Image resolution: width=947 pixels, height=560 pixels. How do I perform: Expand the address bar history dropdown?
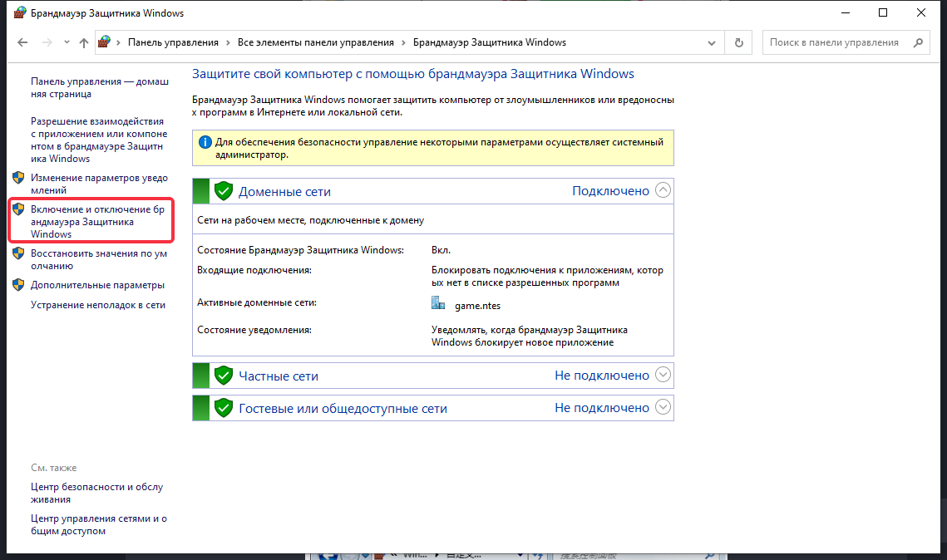click(x=712, y=43)
